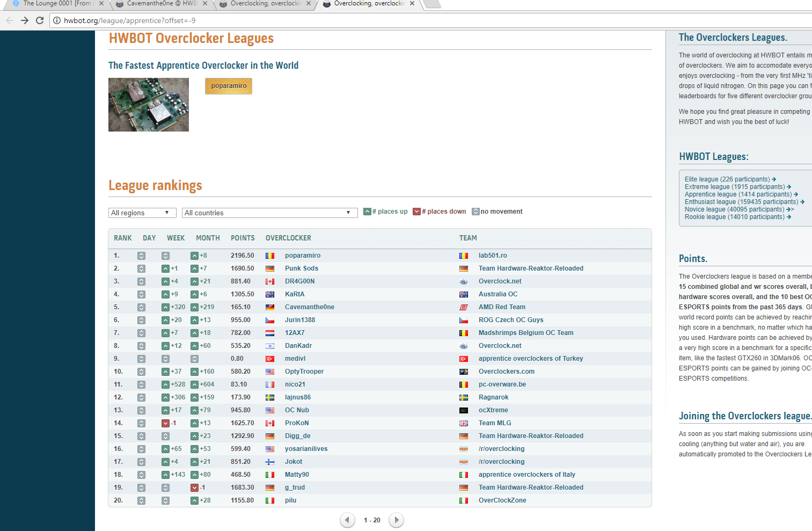This screenshot has width=812, height=531.
Task: Click the Finnish flag beside Jokot
Action: click(270, 462)
